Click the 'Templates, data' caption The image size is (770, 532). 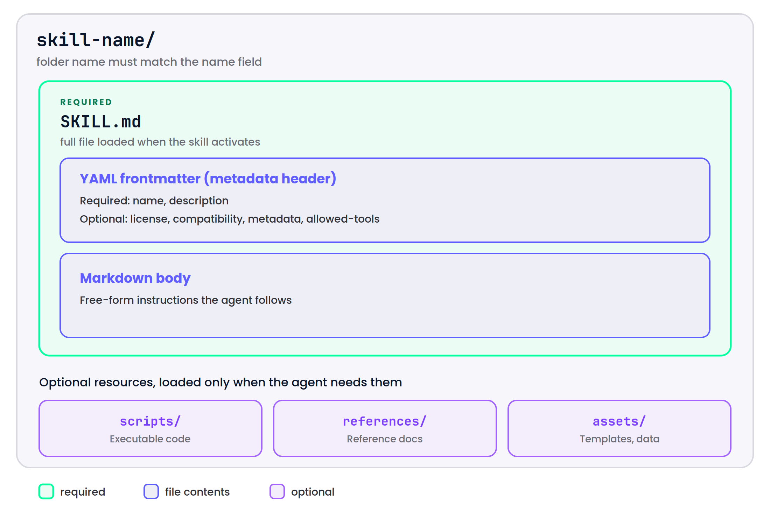(619, 439)
